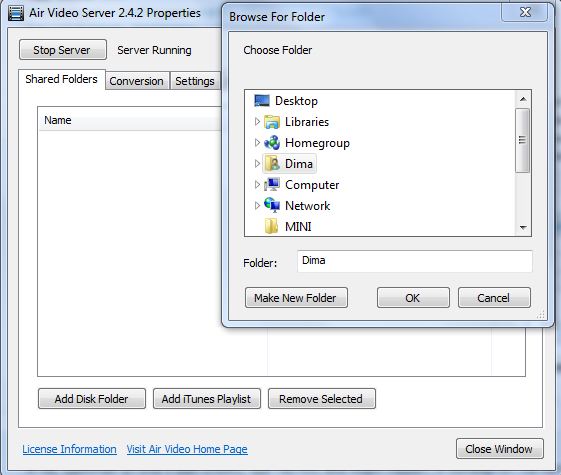The width and height of the screenshot is (561, 475).
Task: Click Make New Folder button
Action: (296, 298)
